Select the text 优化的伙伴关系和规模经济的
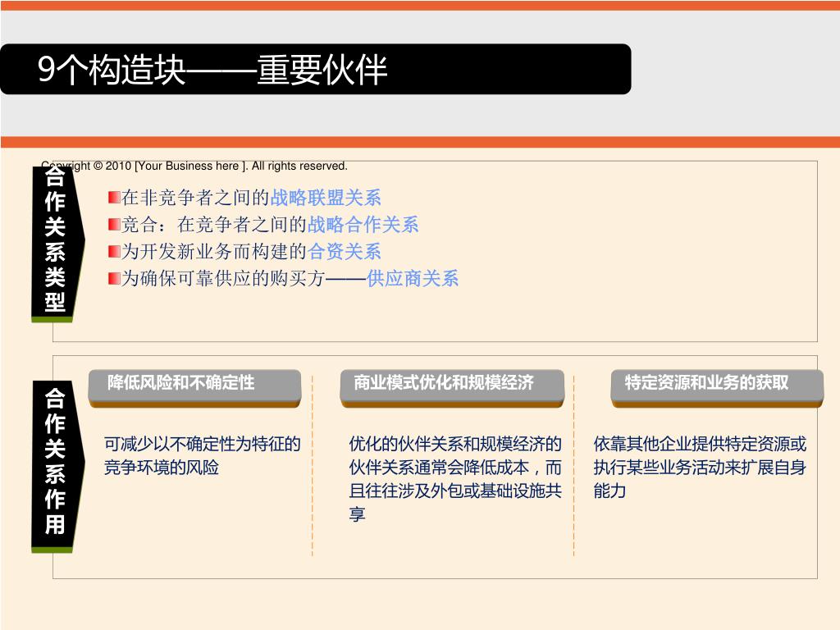 (455, 444)
